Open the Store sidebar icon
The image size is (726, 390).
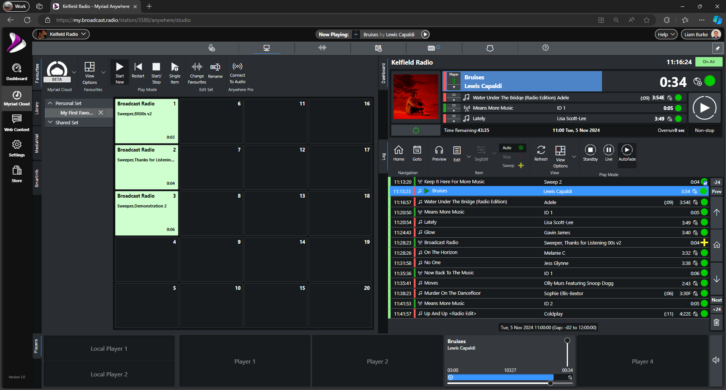click(16, 174)
